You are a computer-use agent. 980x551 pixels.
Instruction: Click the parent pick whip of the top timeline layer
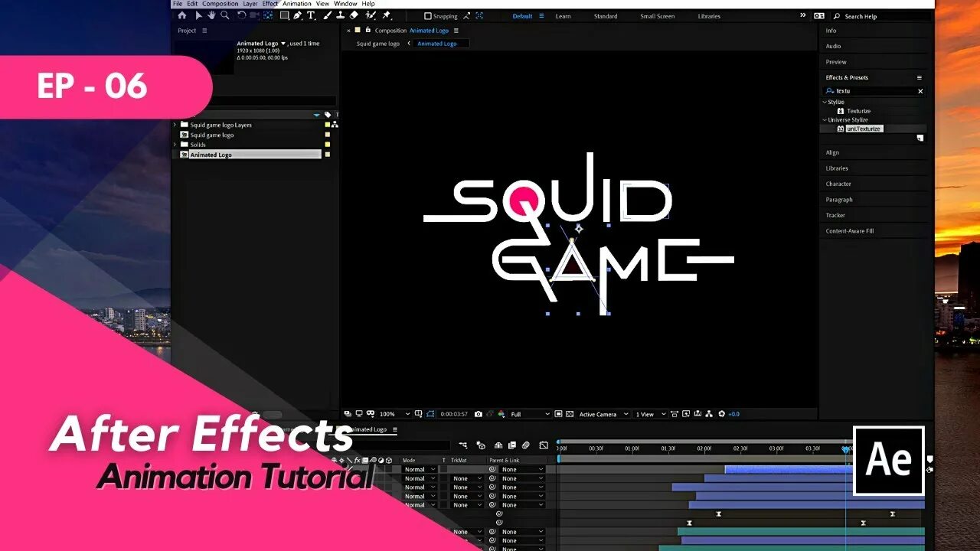[493, 469]
